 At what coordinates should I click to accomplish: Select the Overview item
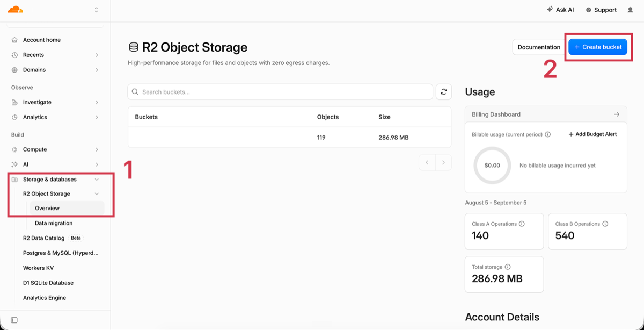click(x=67, y=208)
